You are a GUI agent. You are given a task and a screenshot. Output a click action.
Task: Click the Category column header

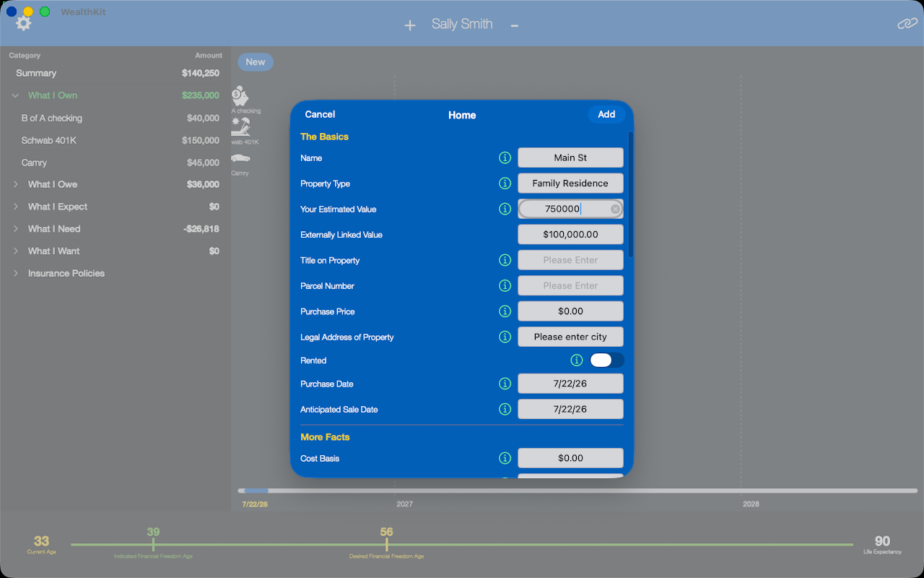(25, 56)
